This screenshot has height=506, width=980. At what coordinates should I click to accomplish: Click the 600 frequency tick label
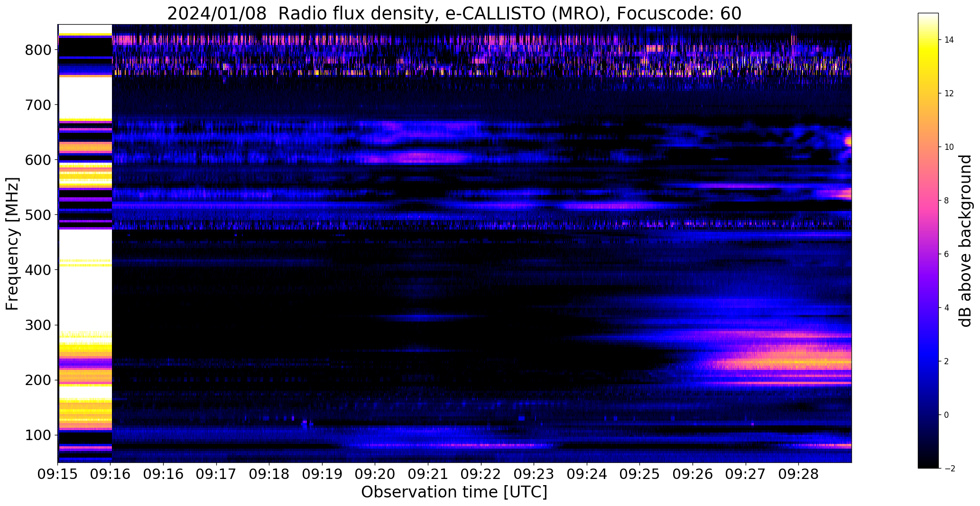click(38, 160)
